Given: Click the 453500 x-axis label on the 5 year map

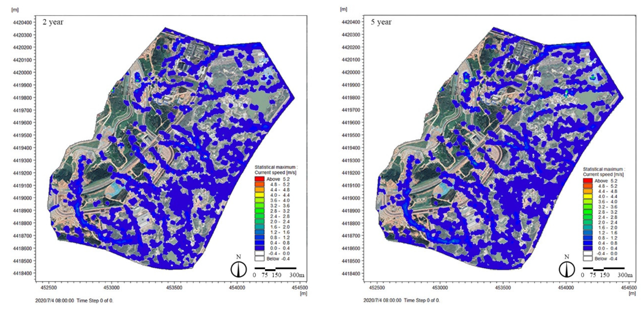Looking at the screenshot, I should [503, 288].
